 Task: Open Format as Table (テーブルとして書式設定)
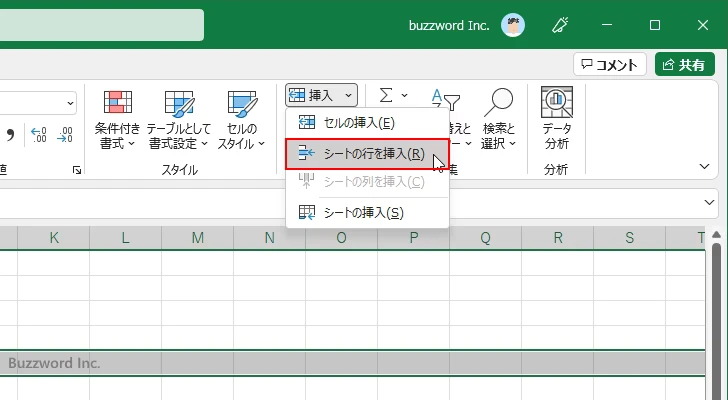click(x=179, y=120)
